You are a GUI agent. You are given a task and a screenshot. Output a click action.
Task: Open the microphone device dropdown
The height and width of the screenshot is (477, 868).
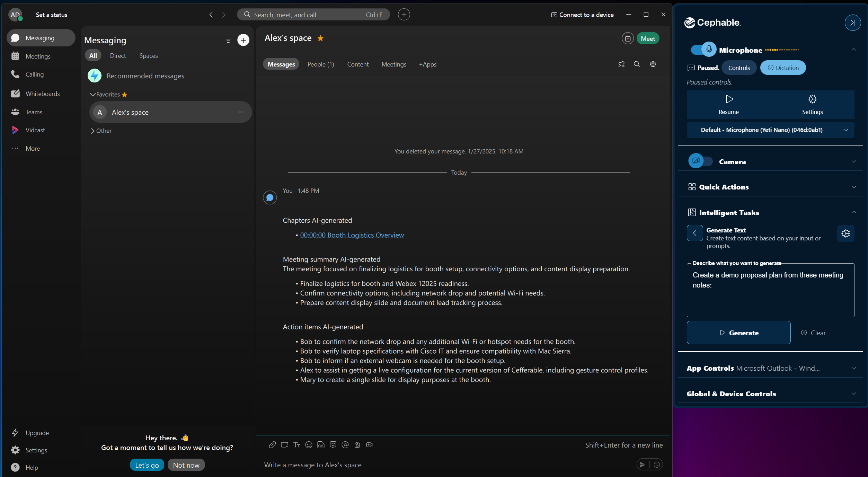pyautogui.click(x=845, y=130)
